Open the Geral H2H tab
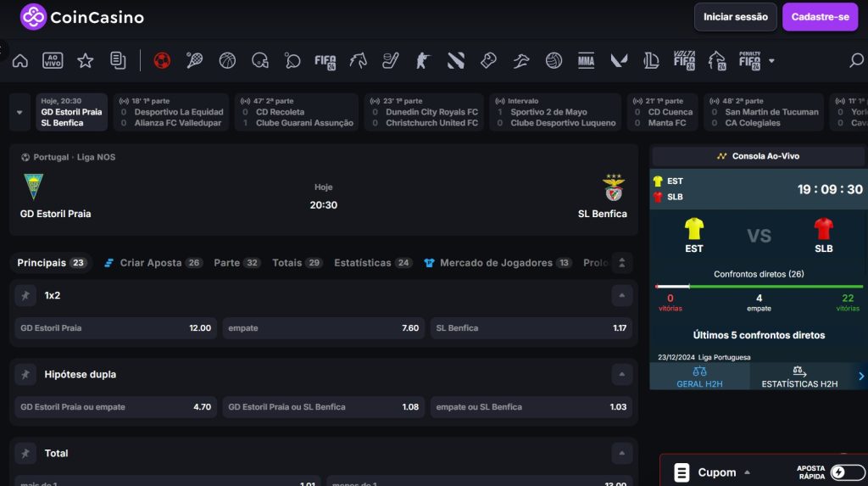 point(699,377)
